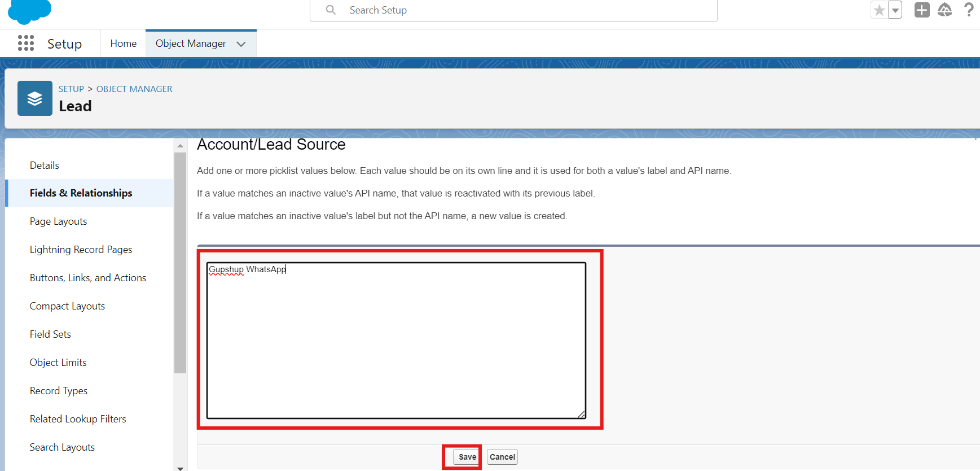980x471 pixels.
Task: Click the text area resize handle
Action: pos(581,415)
